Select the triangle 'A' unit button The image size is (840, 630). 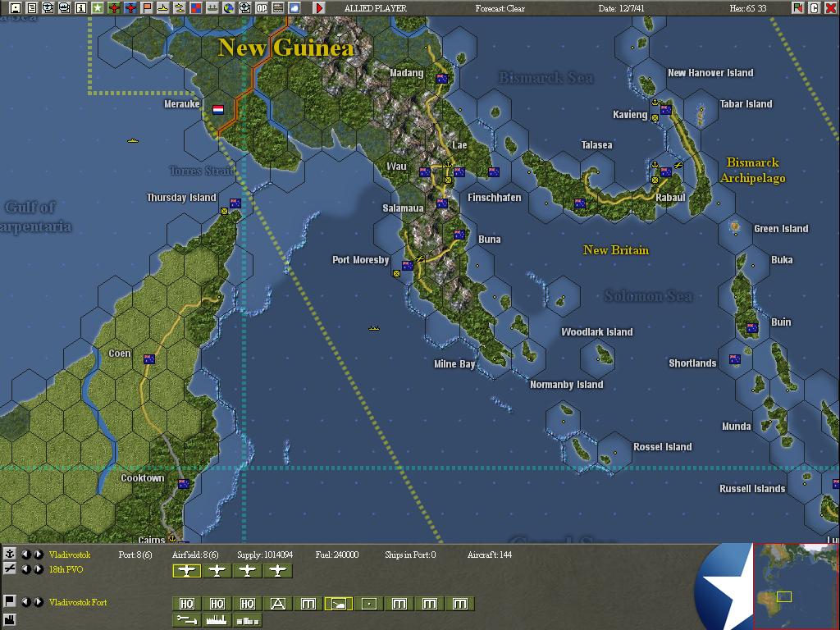click(278, 604)
